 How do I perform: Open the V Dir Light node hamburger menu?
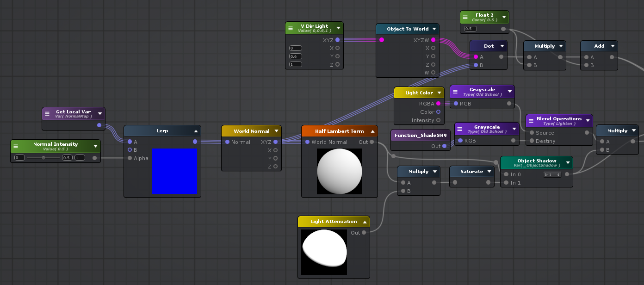pos(291,28)
